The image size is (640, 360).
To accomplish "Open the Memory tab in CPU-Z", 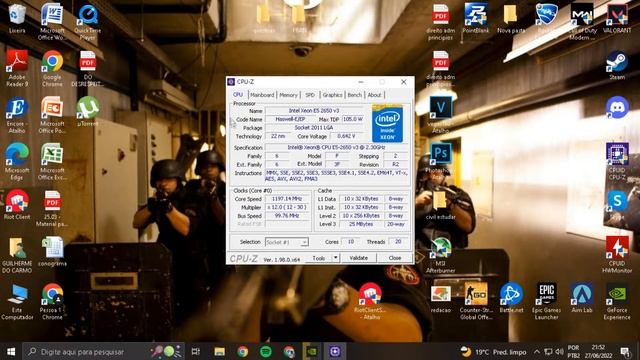I will tap(288, 95).
